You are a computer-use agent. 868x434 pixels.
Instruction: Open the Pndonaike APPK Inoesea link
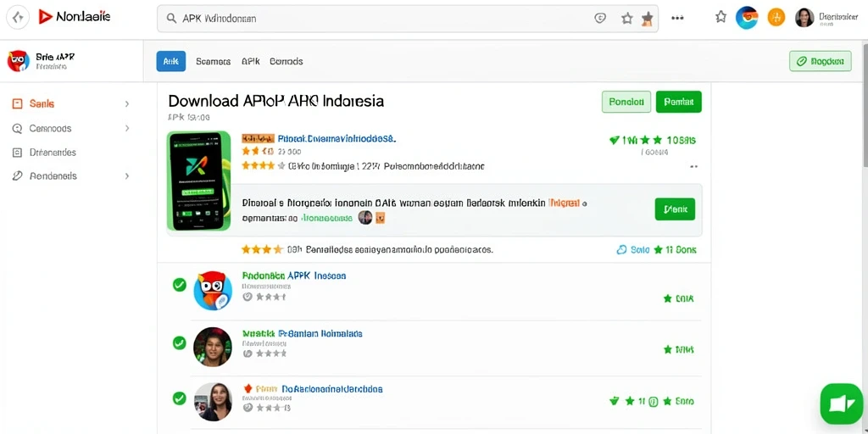294,275
